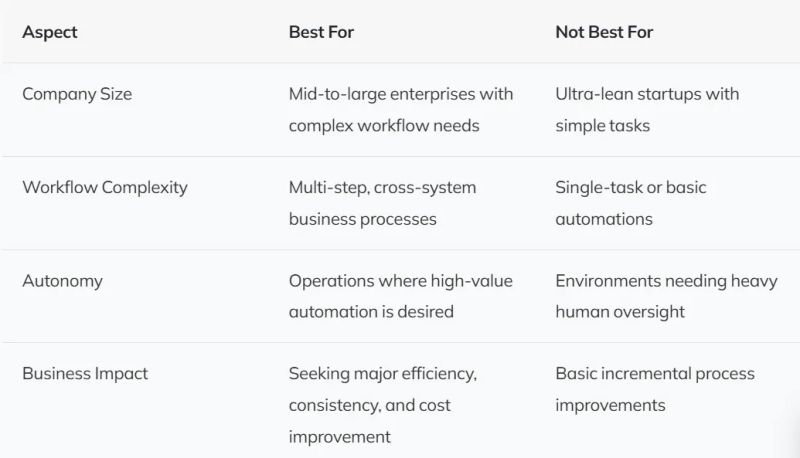This screenshot has height=458, width=800.
Task: Click the Best For column header
Action: pyautogui.click(x=321, y=32)
